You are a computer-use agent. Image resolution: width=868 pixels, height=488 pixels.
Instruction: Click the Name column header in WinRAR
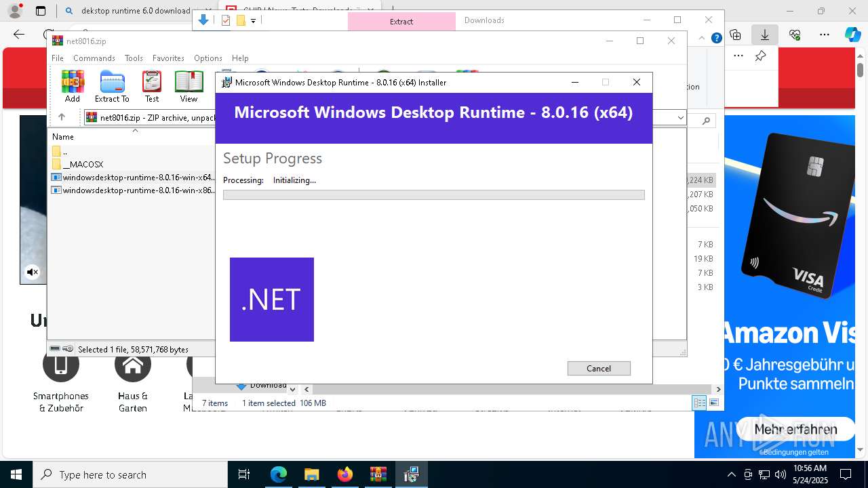point(63,136)
